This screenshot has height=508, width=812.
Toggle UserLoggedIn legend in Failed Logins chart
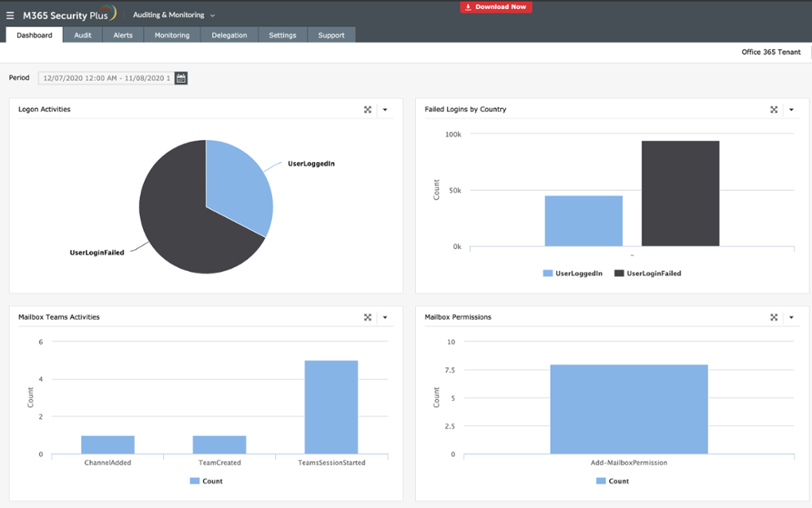[x=572, y=273]
